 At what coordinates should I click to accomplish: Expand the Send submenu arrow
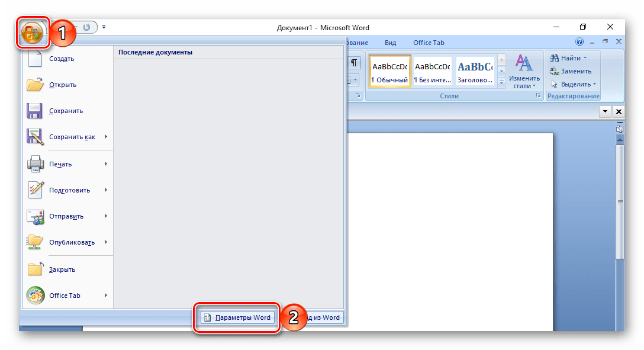(x=106, y=216)
